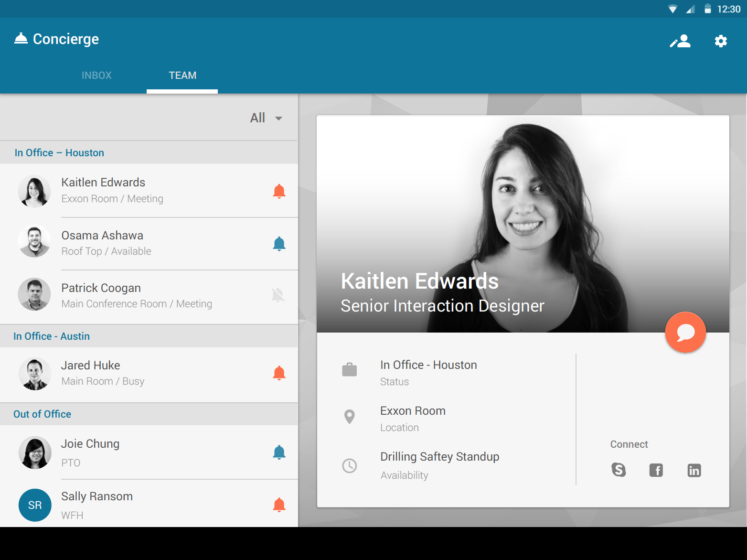Click the 12:30 clock in status bar
747x560 pixels.
point(729,9)
